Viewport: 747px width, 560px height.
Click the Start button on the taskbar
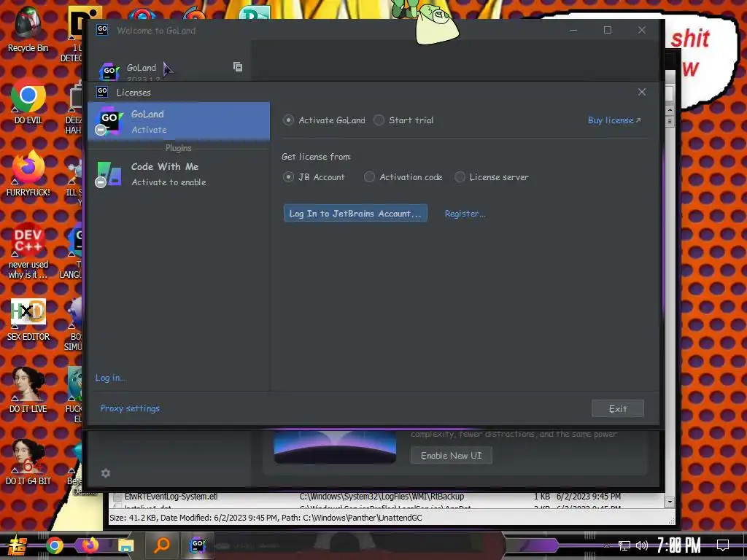[x=17, y=545]
